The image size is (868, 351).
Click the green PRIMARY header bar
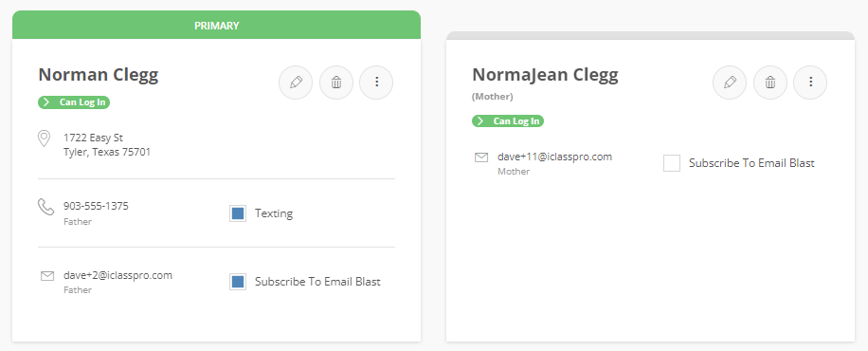tap(216, 25)
